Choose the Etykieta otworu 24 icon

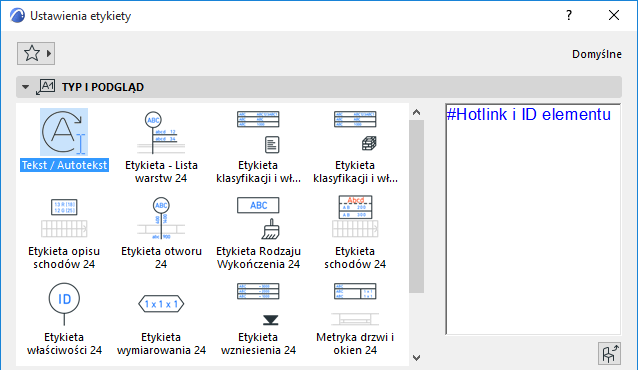[161, 218]
